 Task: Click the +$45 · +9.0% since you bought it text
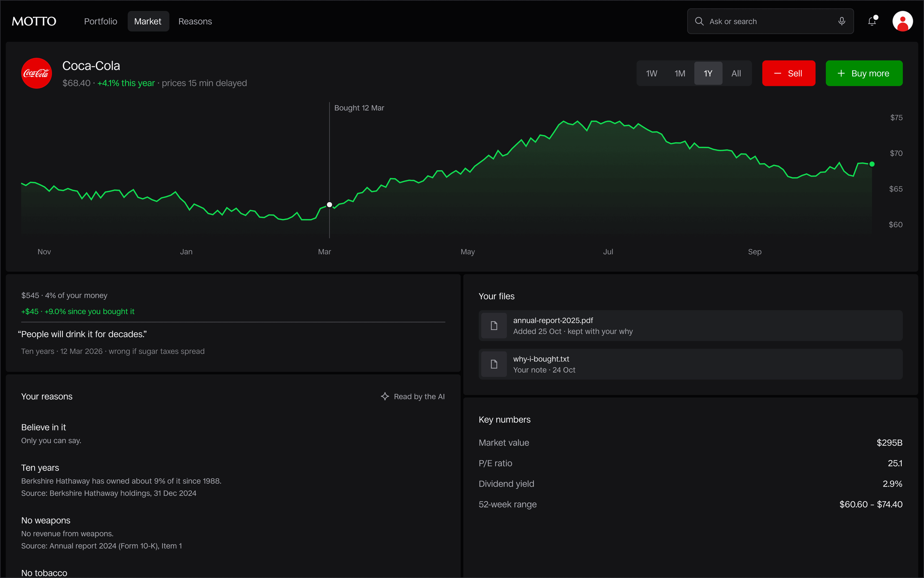78,311
